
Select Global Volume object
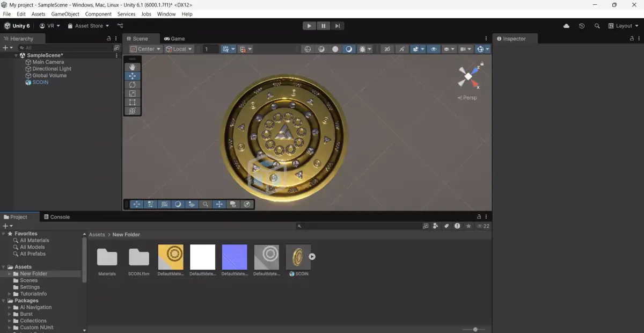point(49,76)
